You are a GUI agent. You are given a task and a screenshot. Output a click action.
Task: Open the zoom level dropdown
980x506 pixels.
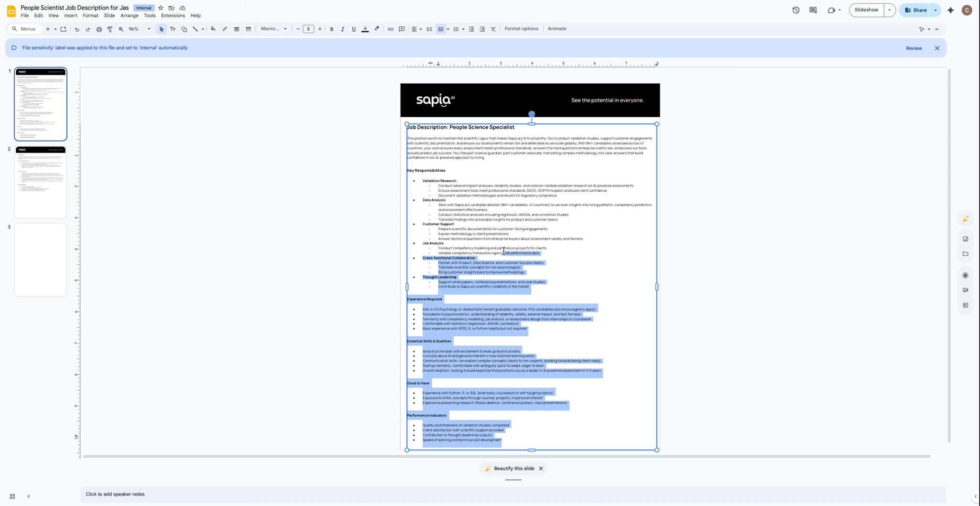pos(139,29)
